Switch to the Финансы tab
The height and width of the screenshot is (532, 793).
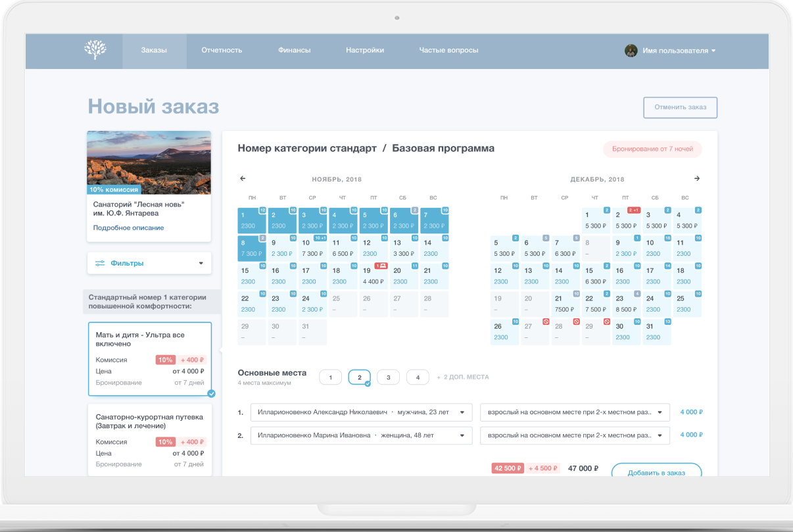294,51
